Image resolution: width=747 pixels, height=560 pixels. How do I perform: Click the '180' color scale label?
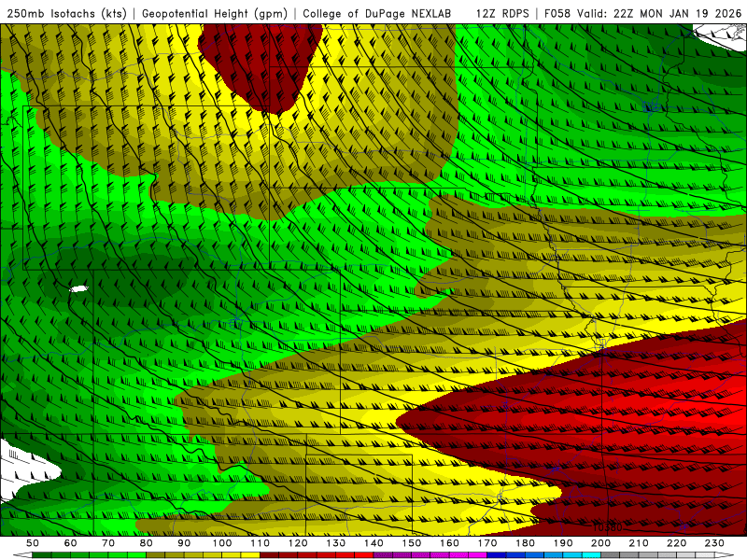tap(525, 543)
